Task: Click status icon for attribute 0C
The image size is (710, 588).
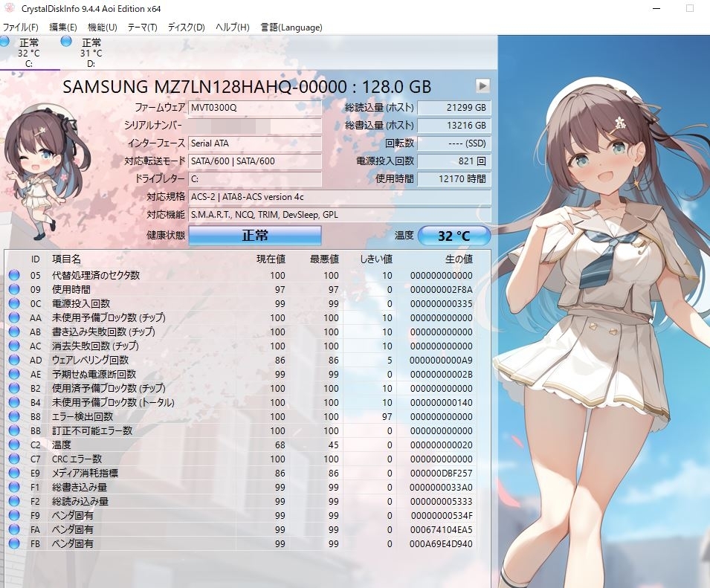Action: (14, 303)
